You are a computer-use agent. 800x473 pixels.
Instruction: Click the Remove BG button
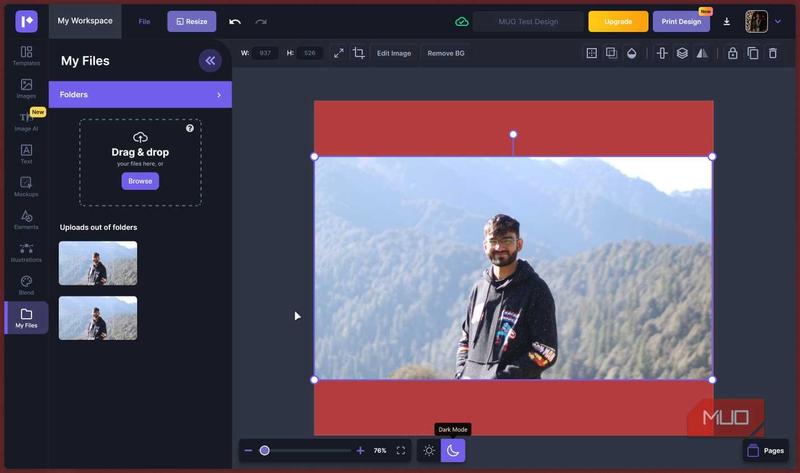click(446, 53)
